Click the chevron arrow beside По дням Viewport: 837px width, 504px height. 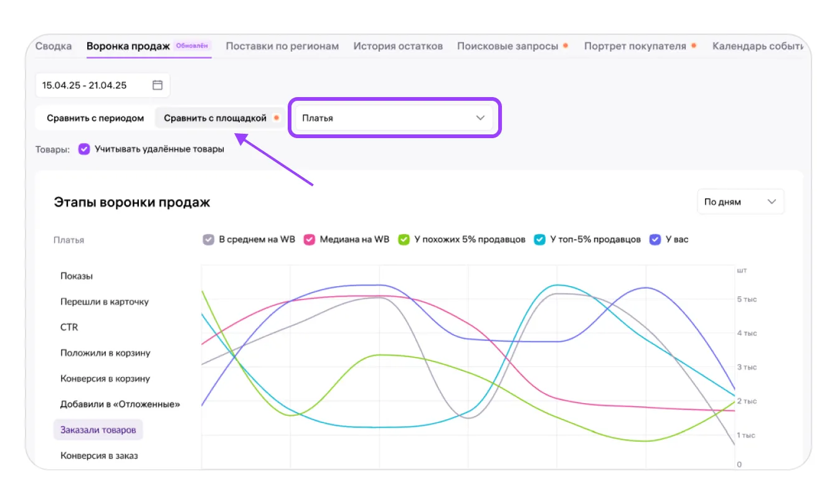pos(772,202)
